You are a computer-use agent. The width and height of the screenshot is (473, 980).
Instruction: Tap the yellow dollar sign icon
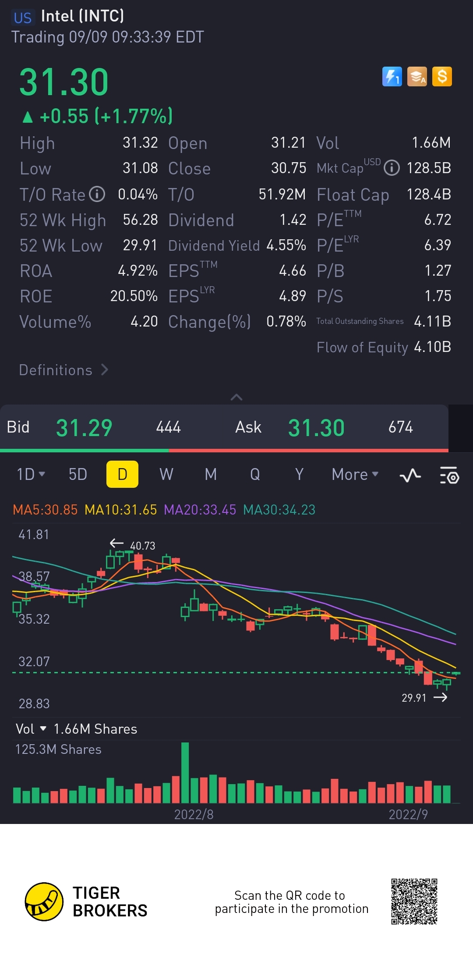[442, 77]
